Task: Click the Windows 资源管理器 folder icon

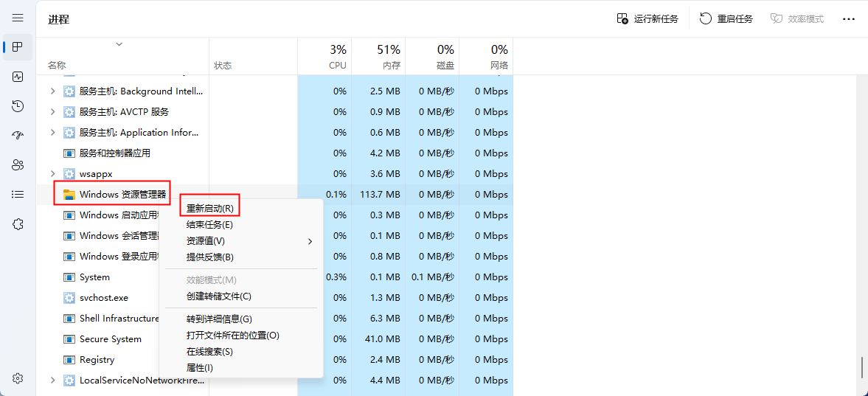Action: click(69, 195)
